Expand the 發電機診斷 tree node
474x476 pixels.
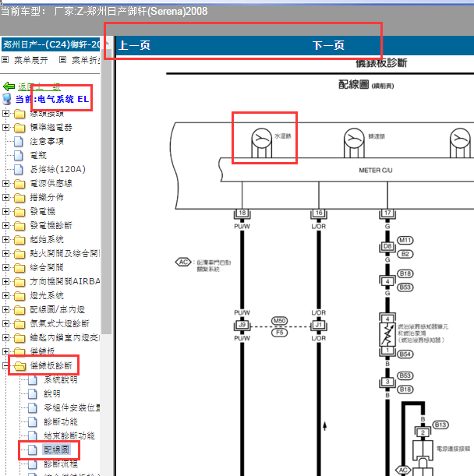tap(5, 225)
